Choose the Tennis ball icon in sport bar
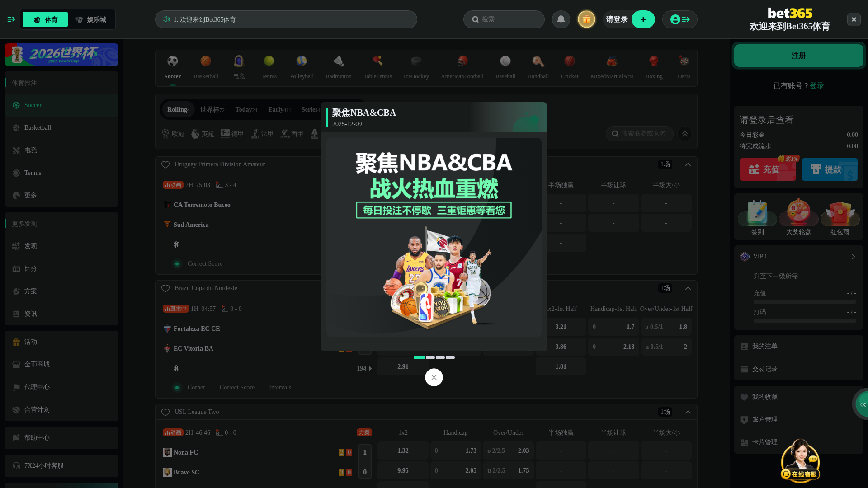This screenshot has width=868, height=488. pyautogui.click(x=269, y=61)
